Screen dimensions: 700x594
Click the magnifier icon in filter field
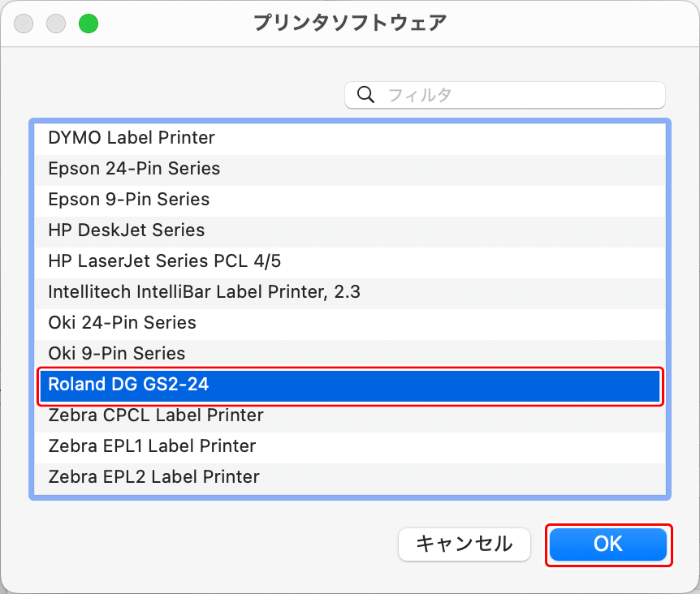tap(365, 95)
